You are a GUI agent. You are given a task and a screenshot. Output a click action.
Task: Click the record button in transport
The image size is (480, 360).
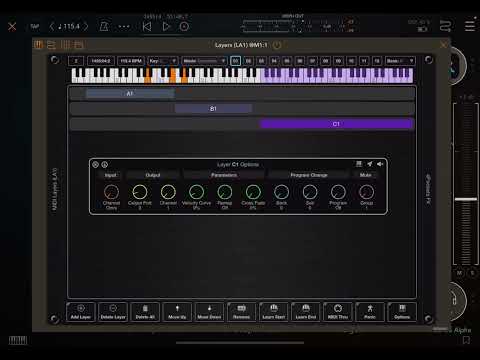coord(184,26)
